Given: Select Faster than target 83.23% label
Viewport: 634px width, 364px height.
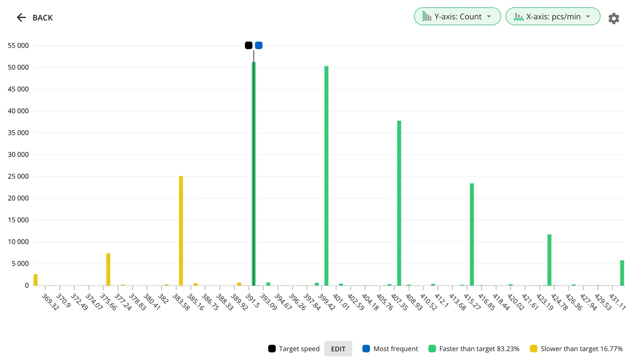Looking at the screenshot, I should click(x=479, y=349).
